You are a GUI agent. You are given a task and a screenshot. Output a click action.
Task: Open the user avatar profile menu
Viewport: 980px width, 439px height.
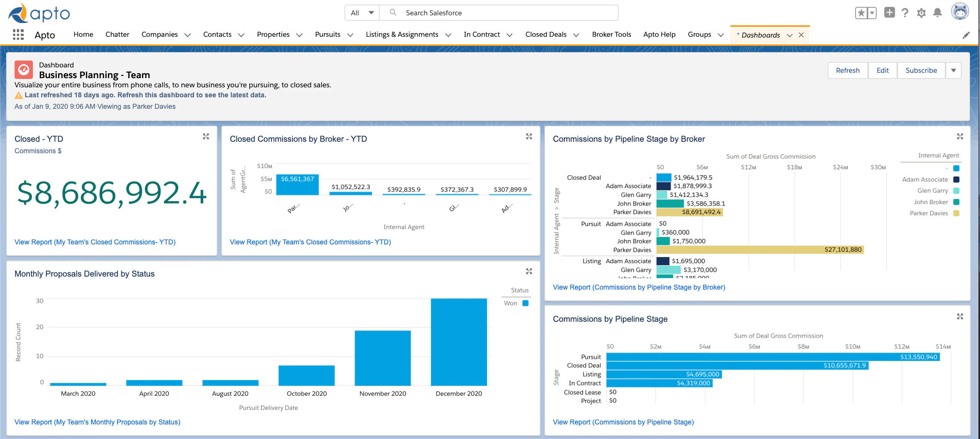point(960,12)
